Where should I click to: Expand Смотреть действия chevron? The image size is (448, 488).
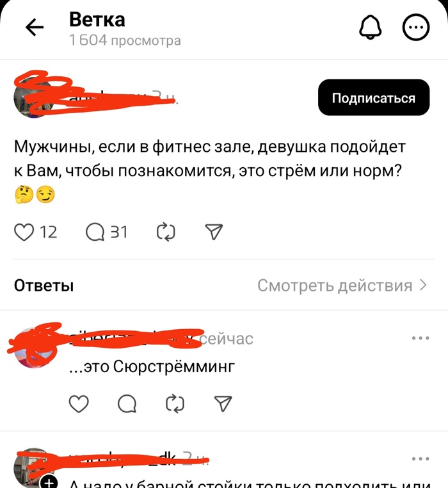tap(423, 285)
